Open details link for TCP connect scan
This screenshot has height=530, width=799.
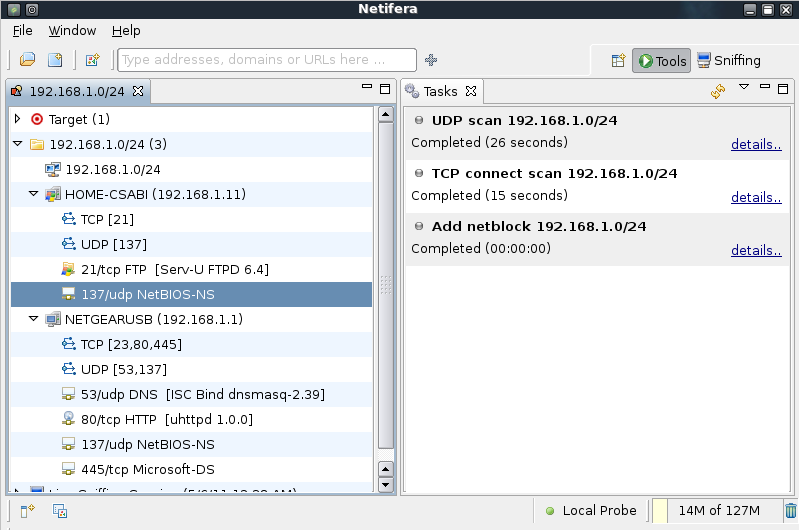point(756,197)
